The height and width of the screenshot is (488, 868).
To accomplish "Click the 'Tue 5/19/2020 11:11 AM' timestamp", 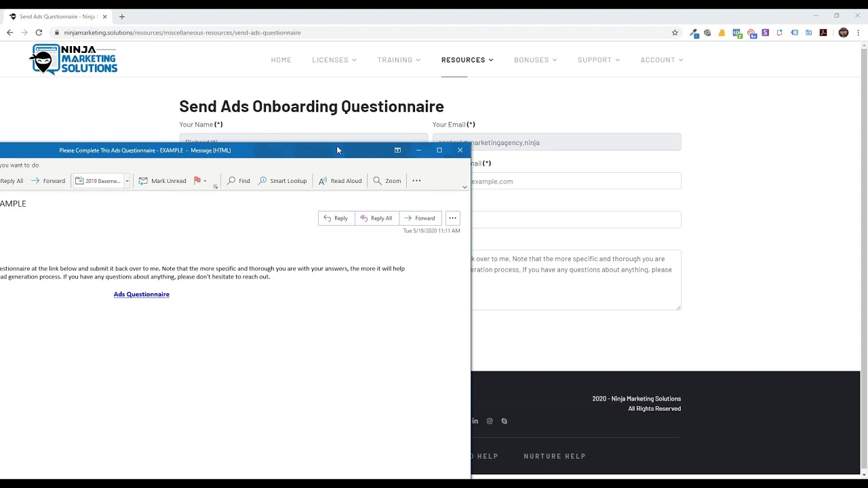I will coord(431,231).
